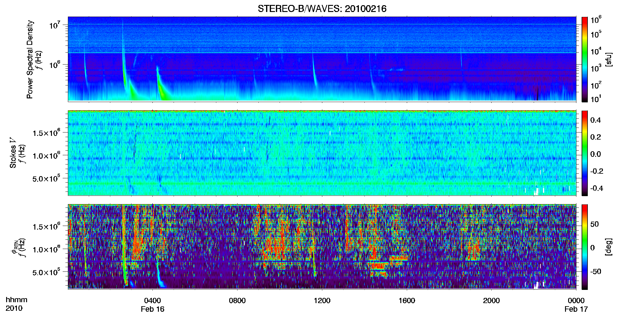Click the 10^7 tick label of the top panel
Viewport: 644px width, 332px height.
pos(55,25)
